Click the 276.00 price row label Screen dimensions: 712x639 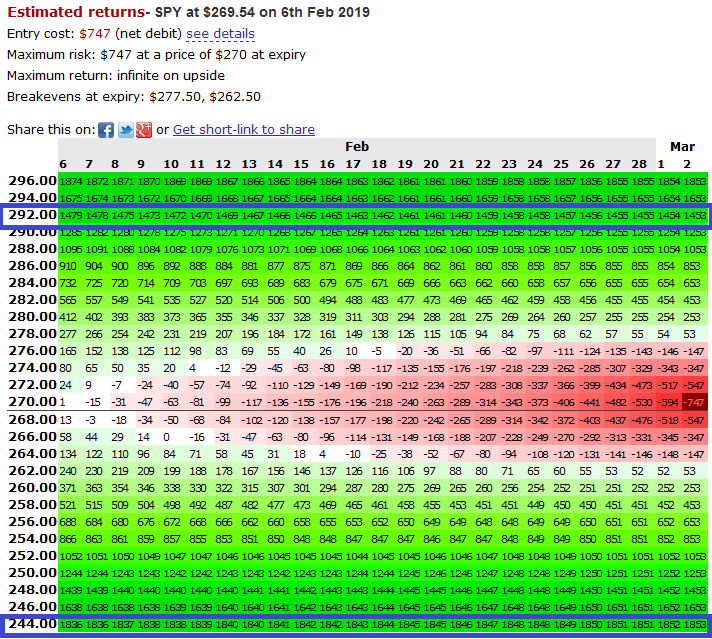(32, 351)
